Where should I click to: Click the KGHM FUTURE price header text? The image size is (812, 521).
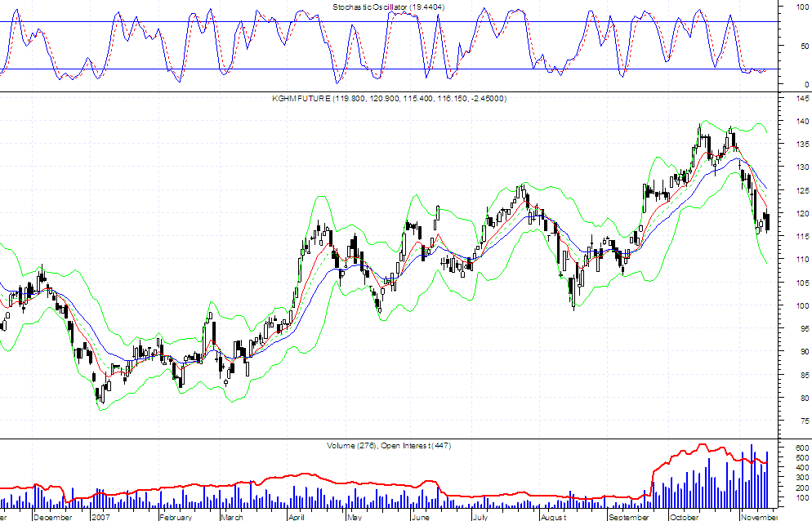[389, 98]
